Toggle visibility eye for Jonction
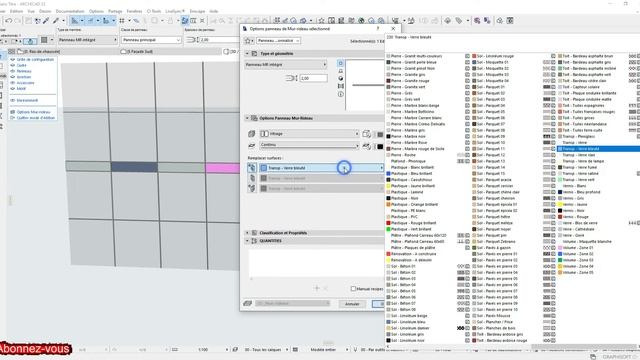This screenshot has height=360, width=640. 13,77
